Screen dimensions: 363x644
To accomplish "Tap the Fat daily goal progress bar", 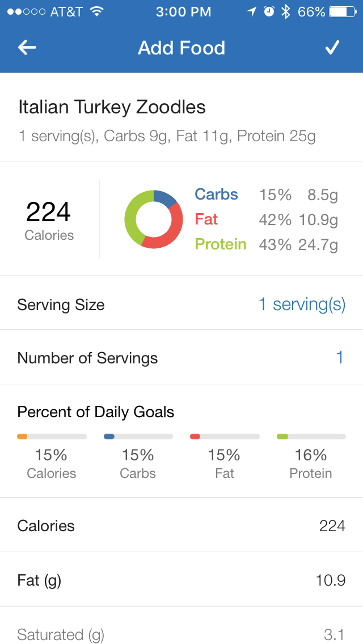I will (225, 437).
